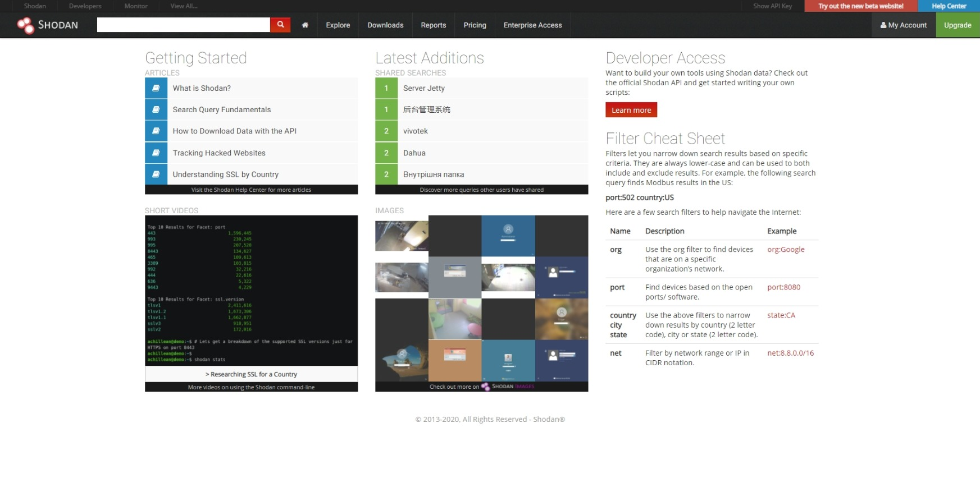Click the Shodan logo icon
The image size is (980, 478).
click(x=25, y=25)
